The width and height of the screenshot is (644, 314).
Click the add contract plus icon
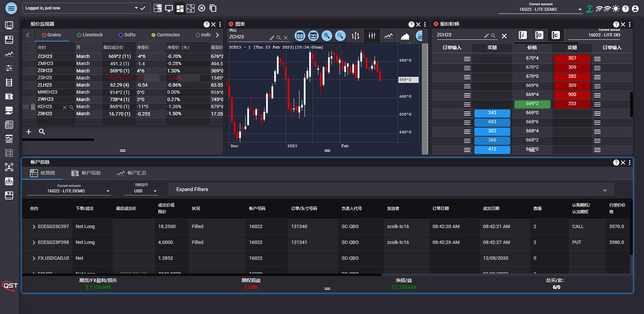28,132
